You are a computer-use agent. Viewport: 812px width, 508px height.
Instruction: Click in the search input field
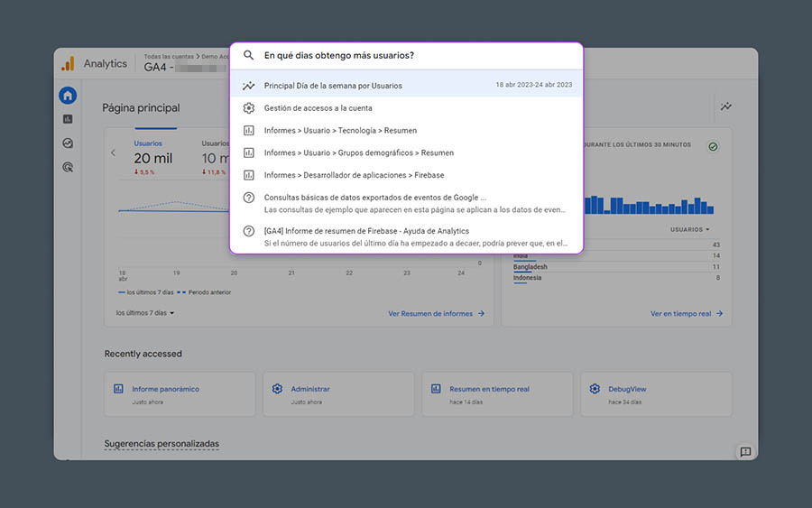tap(415, 55)
